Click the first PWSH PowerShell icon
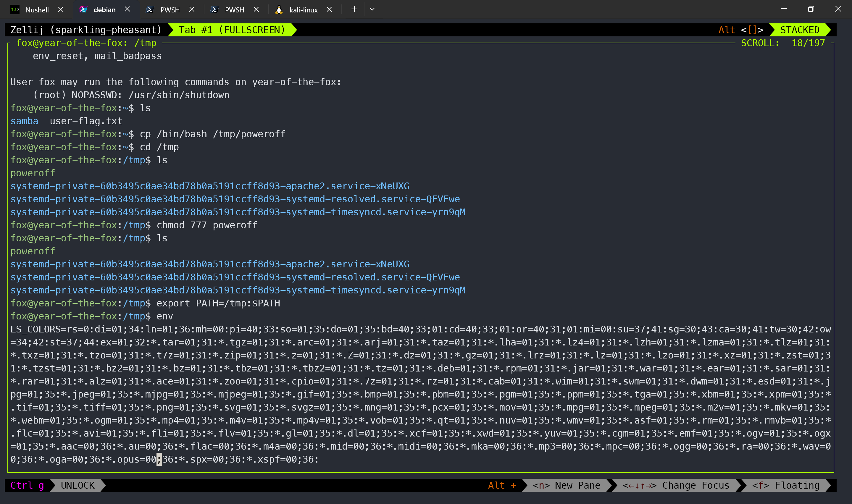The image size is (852, 504). click(150, 9)
